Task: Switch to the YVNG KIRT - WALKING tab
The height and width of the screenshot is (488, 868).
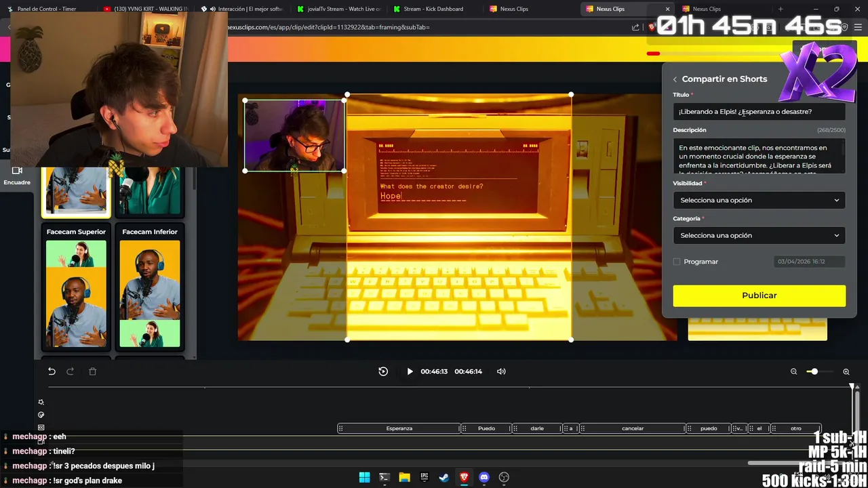Action: tap(145, 9)
